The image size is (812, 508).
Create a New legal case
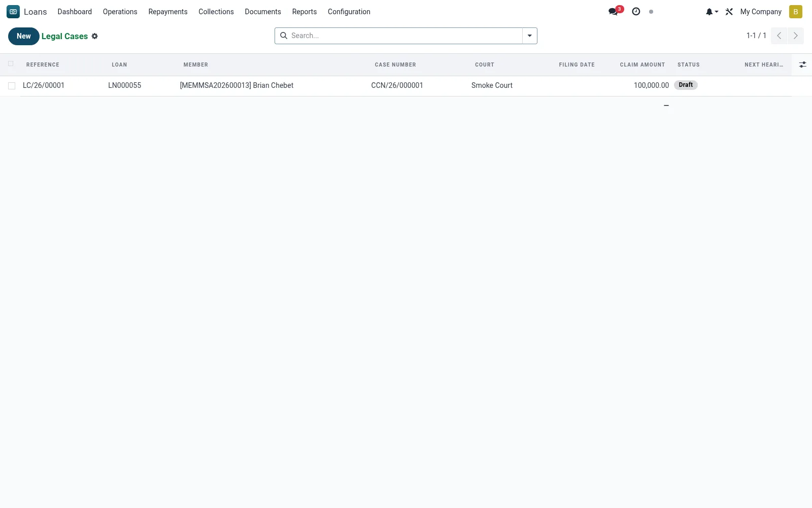24,36
